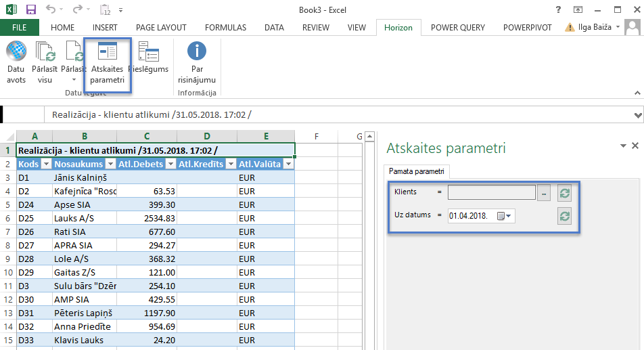This screenshot has height=350, width=644.
Task: Open the FILE menu tab
Action: click(20, 28)
